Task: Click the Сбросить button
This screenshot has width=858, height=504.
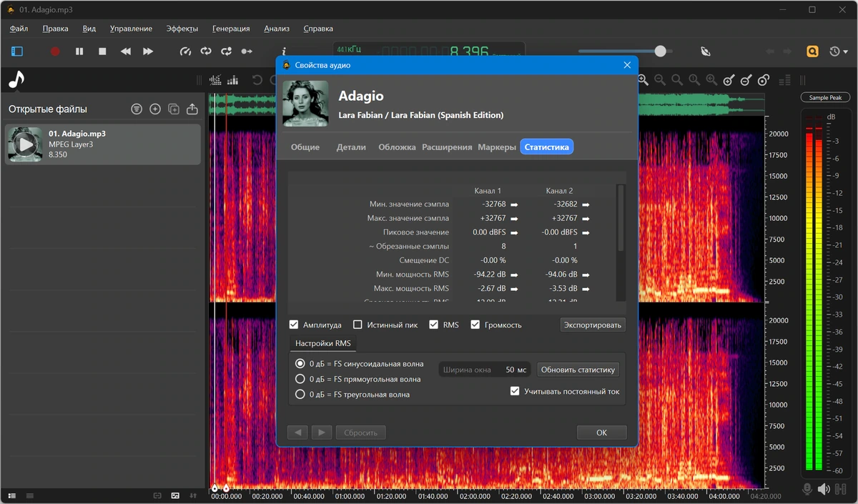Action: pyautogui.click(x=360, y=433)
